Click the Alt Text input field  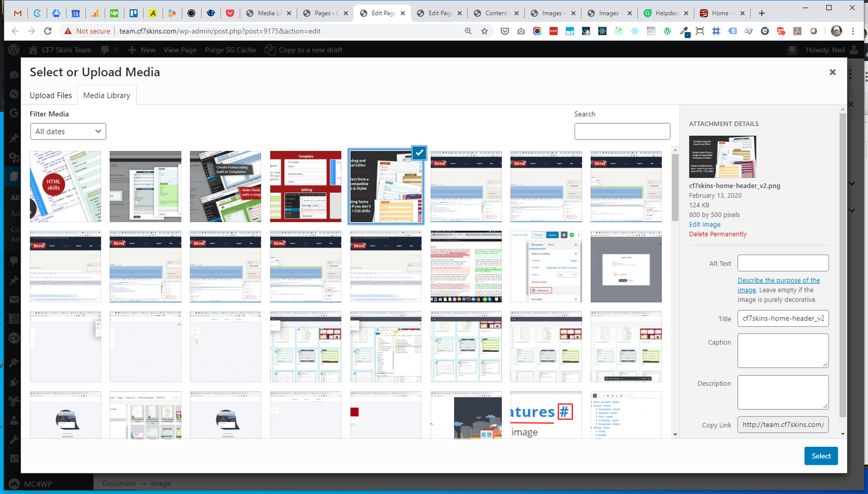(782, 263)
